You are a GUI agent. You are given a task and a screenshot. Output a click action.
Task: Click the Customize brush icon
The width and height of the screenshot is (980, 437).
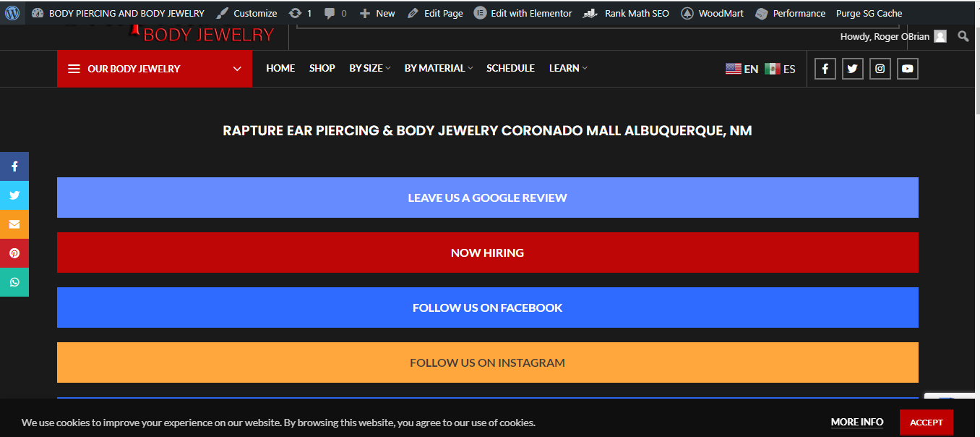(x=223, y=13)
